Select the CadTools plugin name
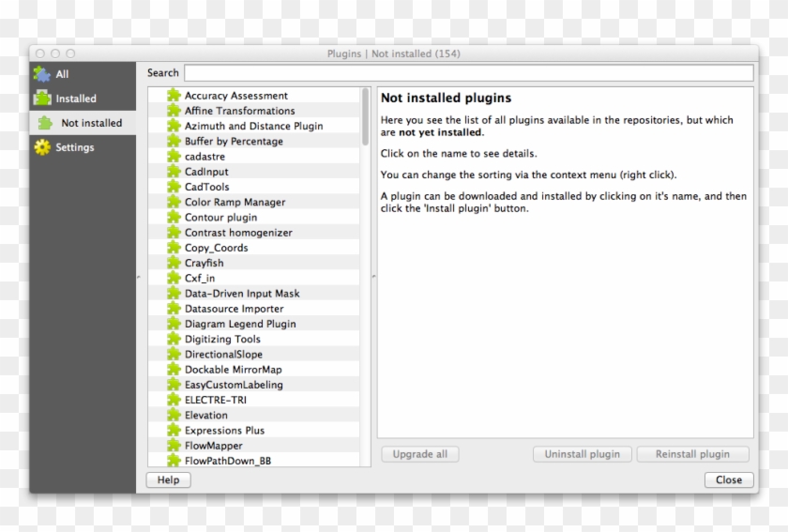This screenshot has height=532, width=788. pos(207,187)
